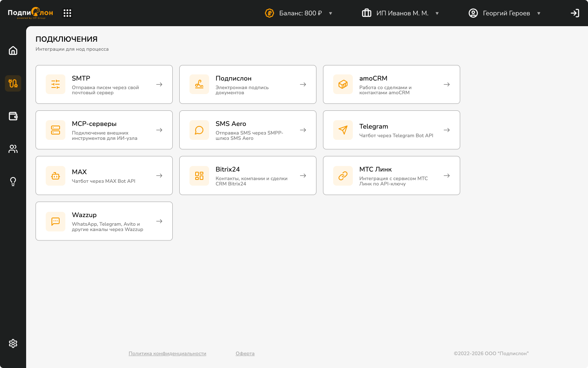Open the ИП Иванов М. М. organization menu

(402, 13)
